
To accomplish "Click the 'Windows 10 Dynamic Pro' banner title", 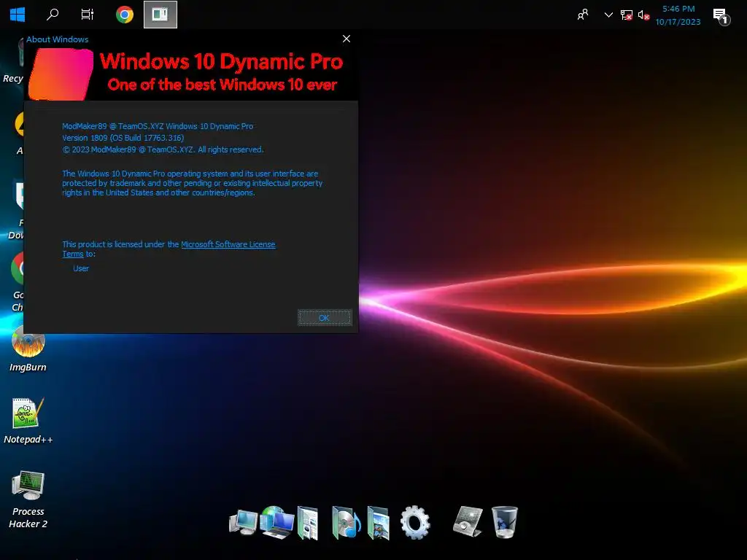I will 221,61.
